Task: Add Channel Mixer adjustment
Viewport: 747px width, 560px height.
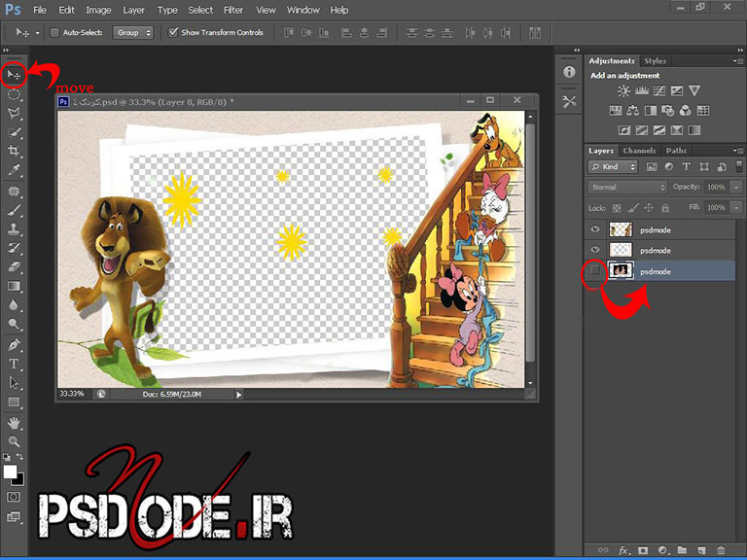Action: point(685,111)
